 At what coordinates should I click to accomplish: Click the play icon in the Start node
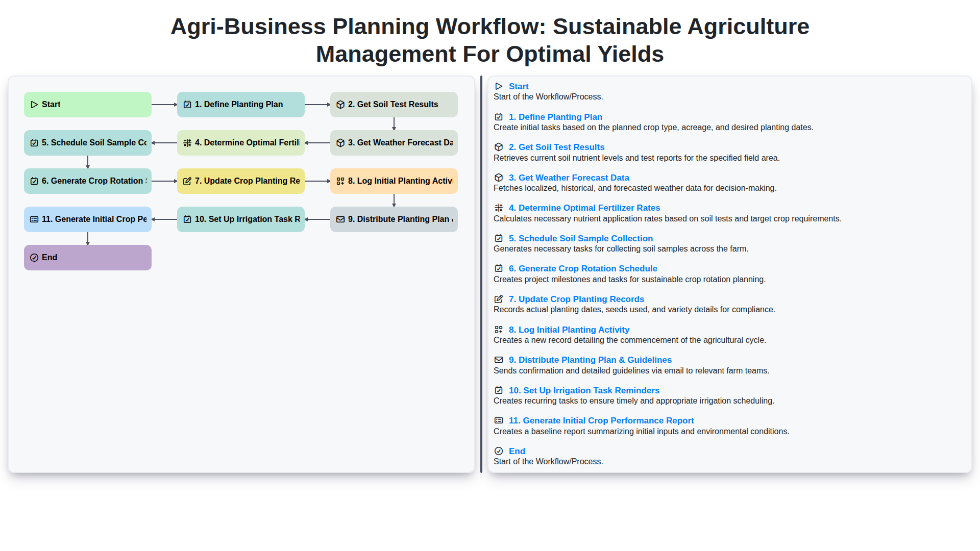tap(34, 105)
